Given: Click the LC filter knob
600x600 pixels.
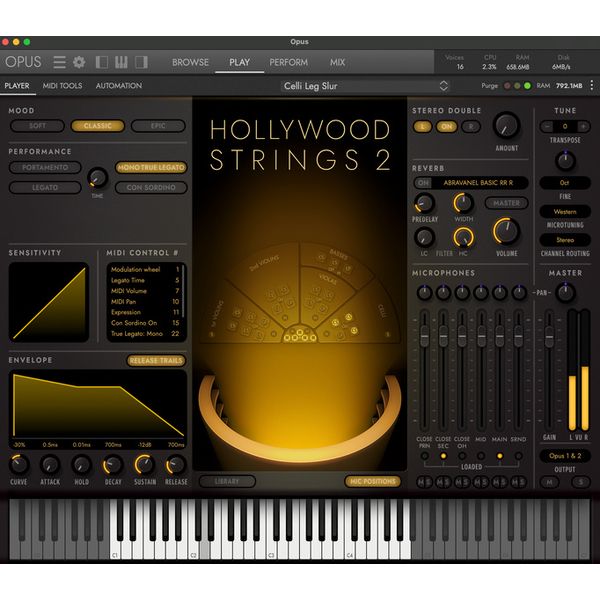Looking at the screenshot, I should (424, 237).
